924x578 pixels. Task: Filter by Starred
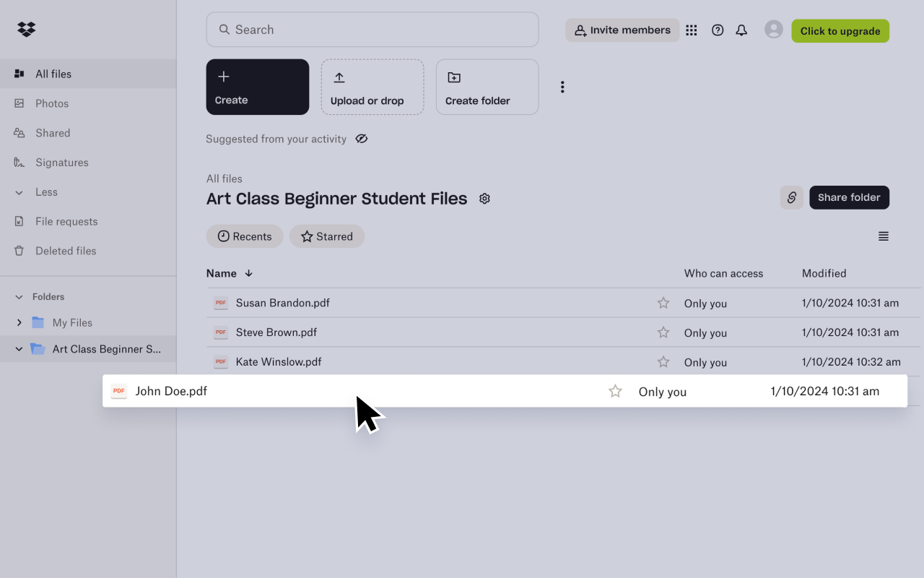(x=327, y=236)
